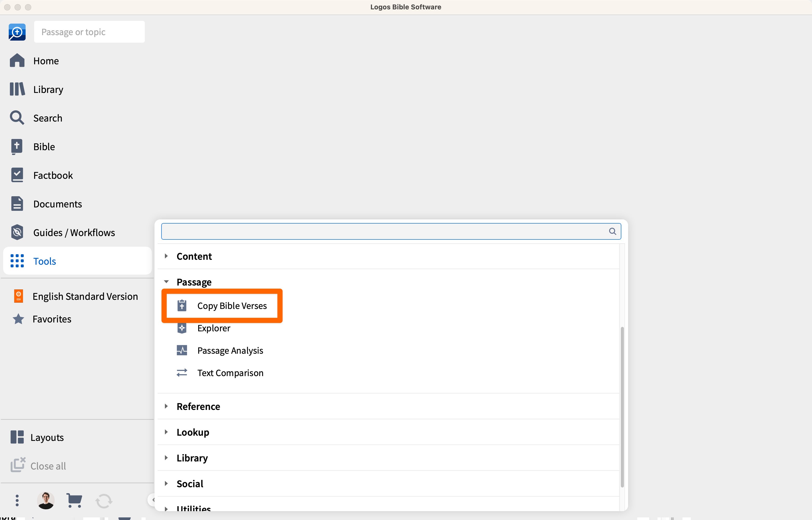This screenshot has height=520, width=812.
Task: Click the magnifier in tools search box
Action: click(x=612, y=231)
